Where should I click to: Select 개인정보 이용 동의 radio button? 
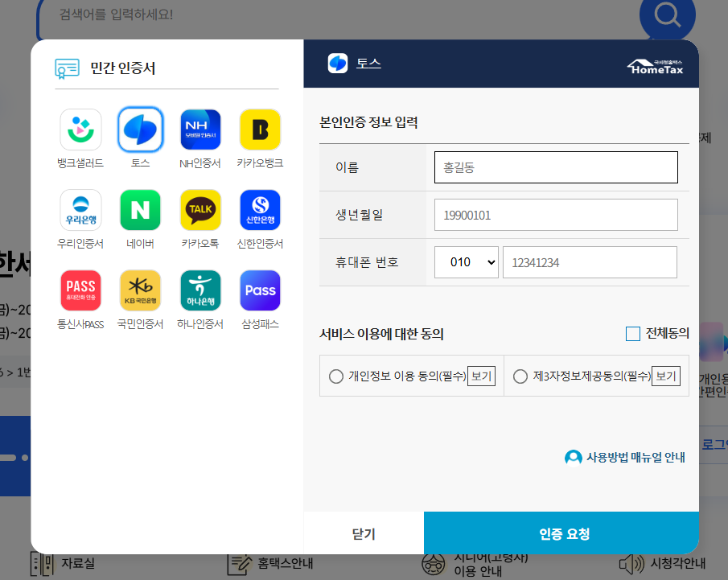pyautogui.click(x=336, y=376)
